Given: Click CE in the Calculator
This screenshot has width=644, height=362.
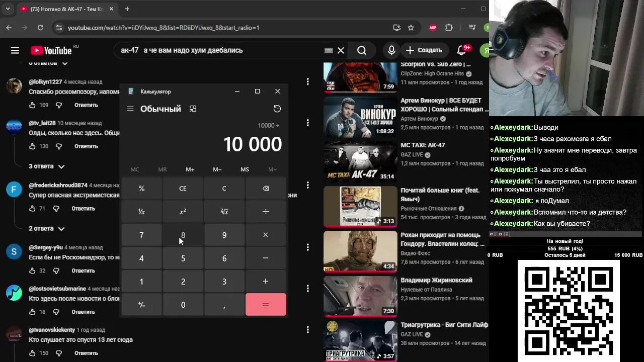Looking at the screenshot, I should pos(183,189).
